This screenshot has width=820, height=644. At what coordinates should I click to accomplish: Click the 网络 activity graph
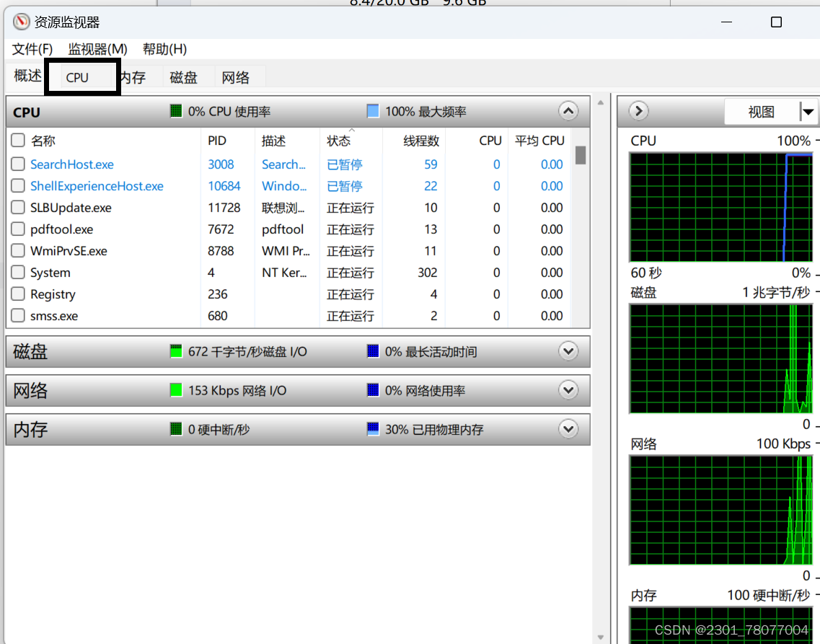(x=721, y=510)
